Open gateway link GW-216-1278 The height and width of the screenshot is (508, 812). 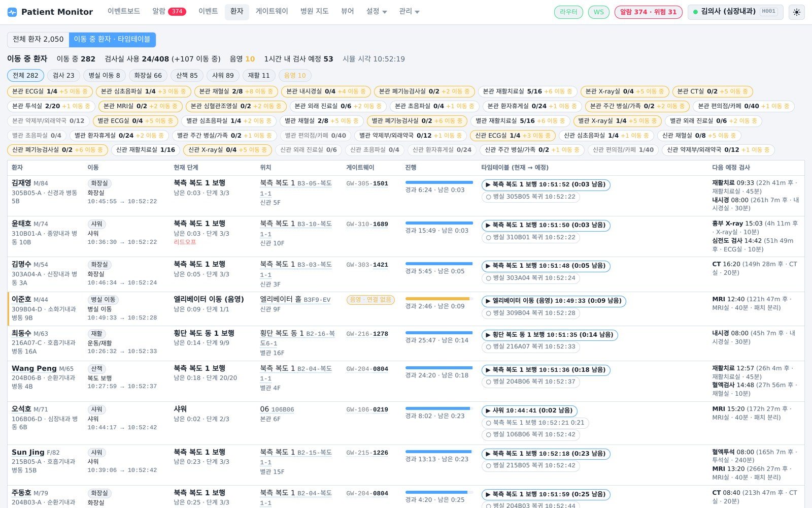coord(367,334)
